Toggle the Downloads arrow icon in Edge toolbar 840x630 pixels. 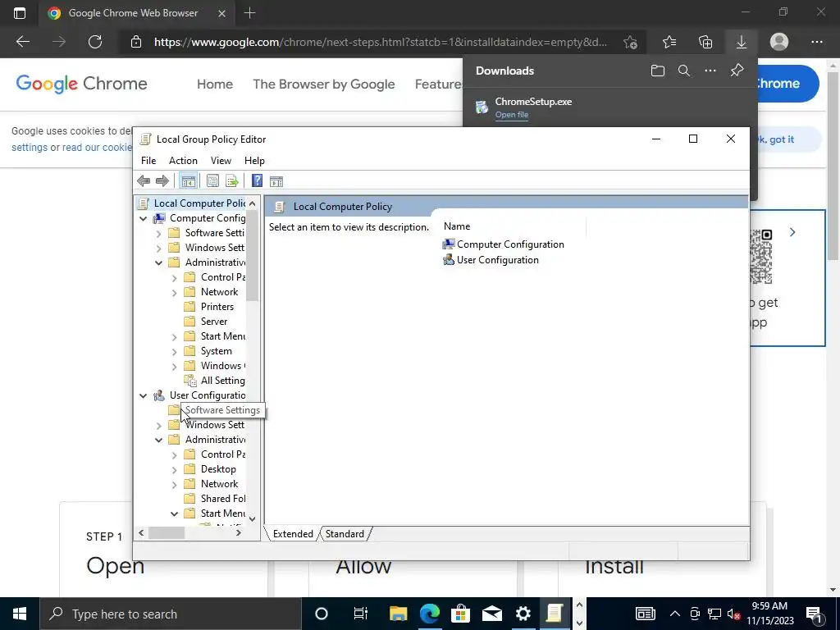pos(742,42)
